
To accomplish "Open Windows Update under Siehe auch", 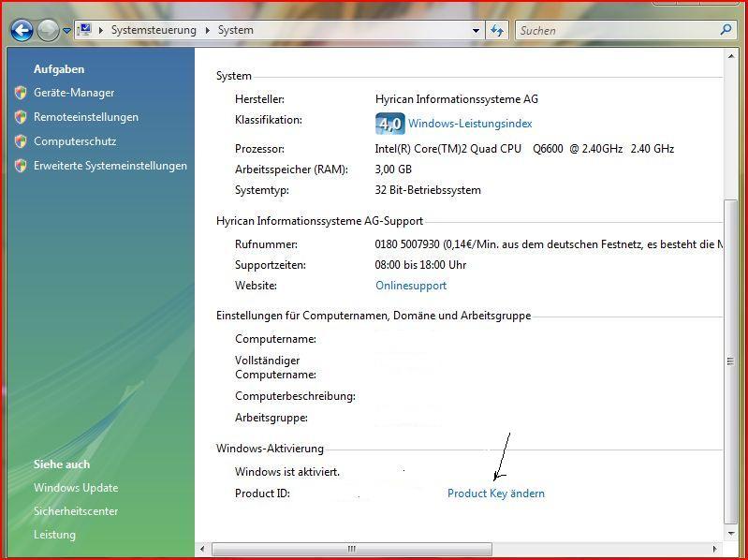I will (x=76, y=488).
